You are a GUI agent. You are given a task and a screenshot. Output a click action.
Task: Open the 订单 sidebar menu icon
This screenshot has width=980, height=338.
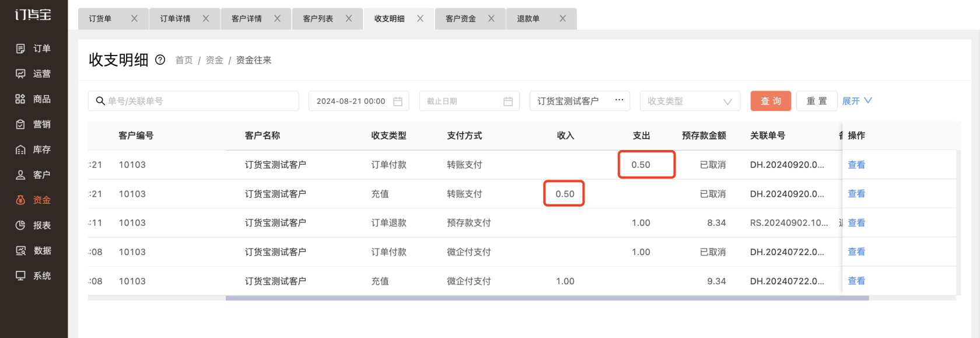(20, 48)
